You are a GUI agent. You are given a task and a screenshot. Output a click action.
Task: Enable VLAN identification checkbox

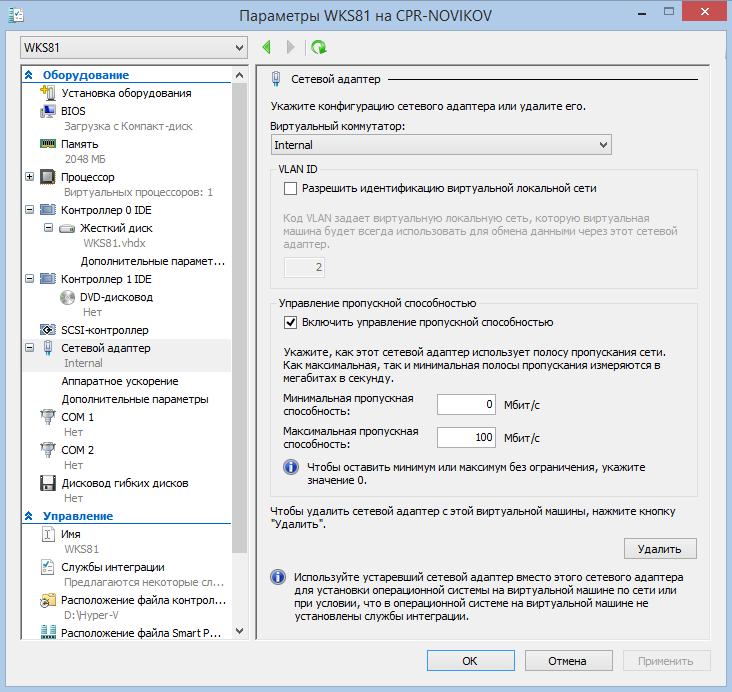click(291, 188)
